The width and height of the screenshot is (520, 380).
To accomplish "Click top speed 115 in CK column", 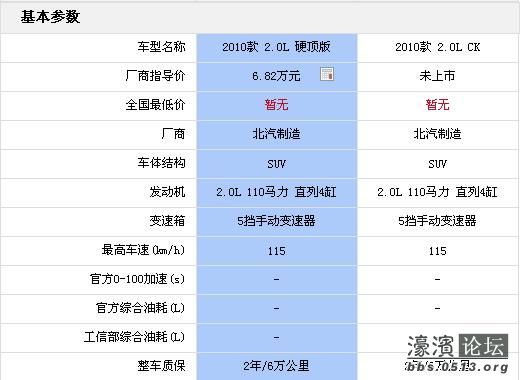I will (x=438, y=251).
